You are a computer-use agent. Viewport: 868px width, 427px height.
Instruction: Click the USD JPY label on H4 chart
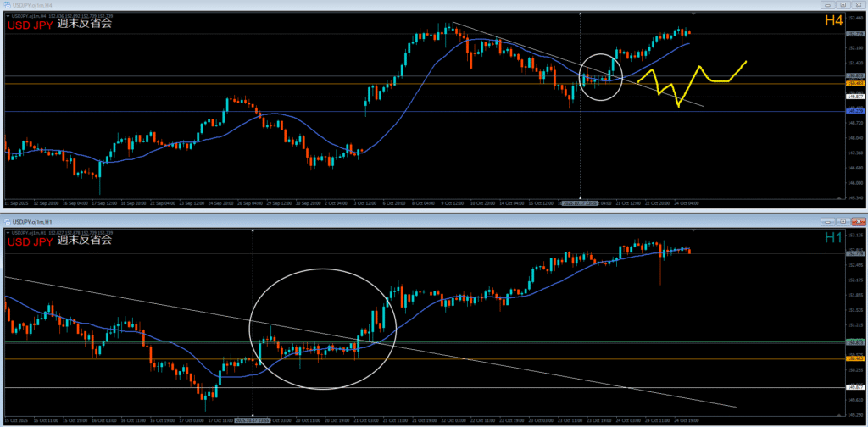click(31, 24)
